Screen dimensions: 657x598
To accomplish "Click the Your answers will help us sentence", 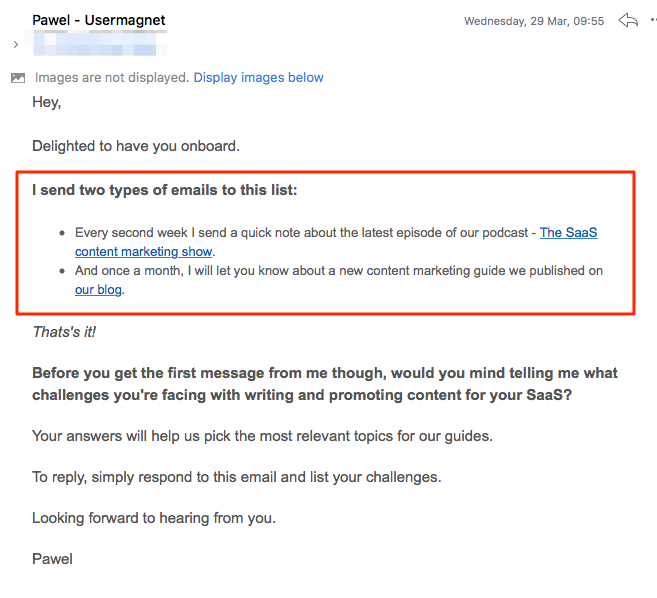I will [x=262, y=436].
